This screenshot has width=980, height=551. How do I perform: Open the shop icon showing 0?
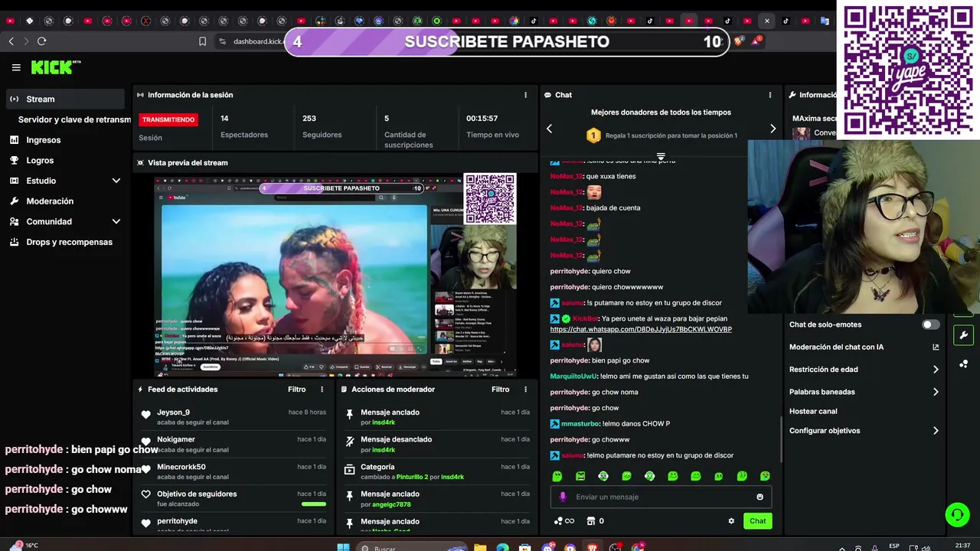(x=595, y=521)
